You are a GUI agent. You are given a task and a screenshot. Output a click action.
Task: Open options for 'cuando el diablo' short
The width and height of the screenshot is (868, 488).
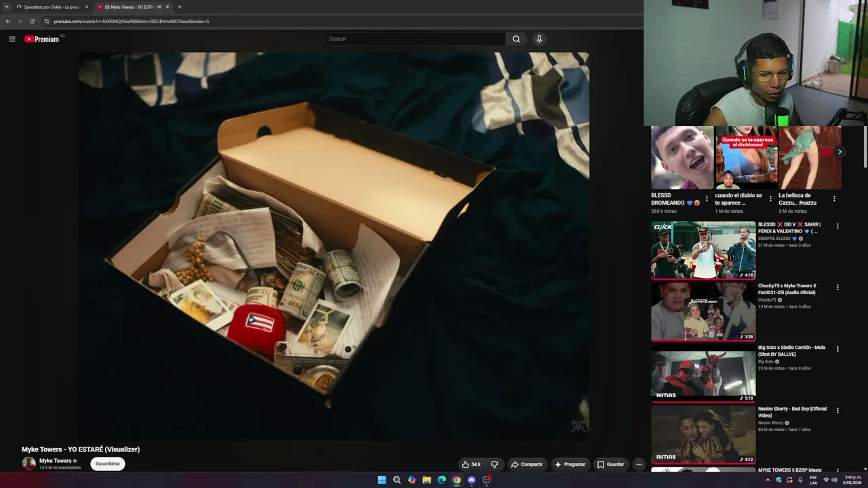[770, 199]
